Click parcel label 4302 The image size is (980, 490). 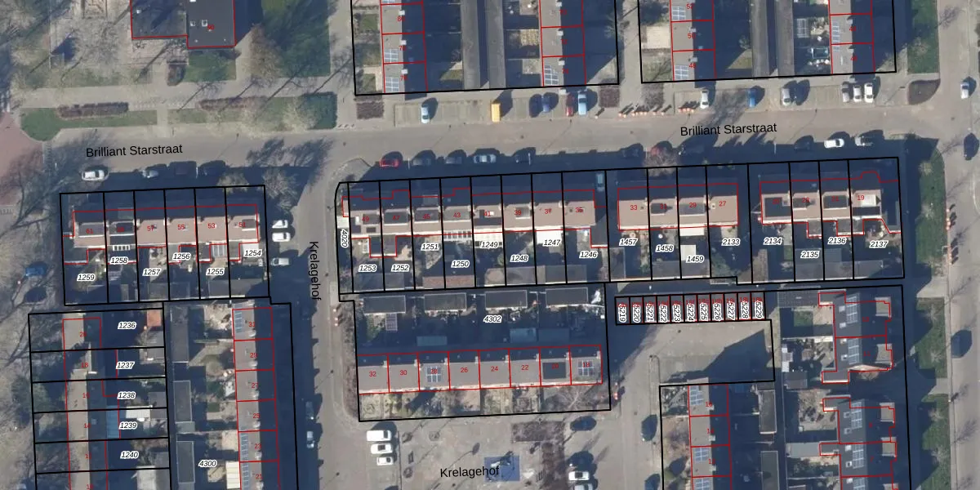(x=492, y=318)
